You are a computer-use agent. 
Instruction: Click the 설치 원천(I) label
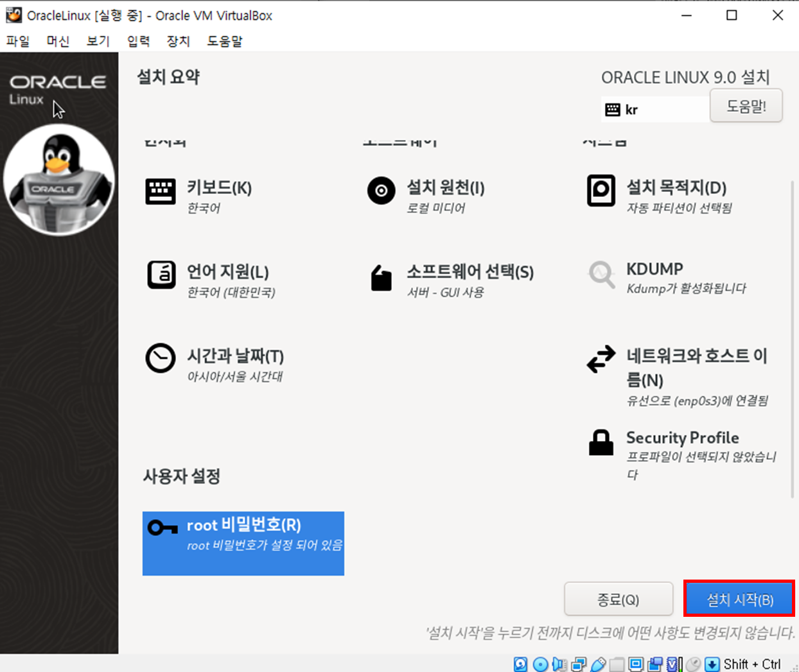[445, 187]
